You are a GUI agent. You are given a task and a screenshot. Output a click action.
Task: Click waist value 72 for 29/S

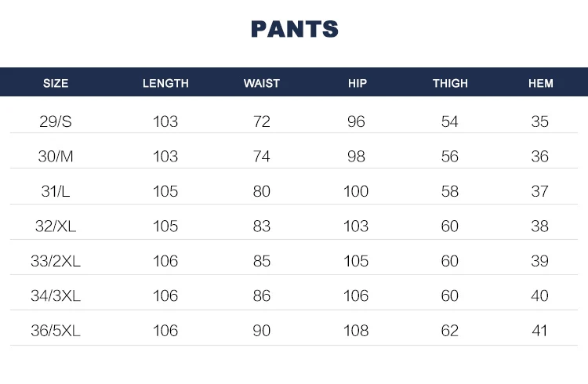tap(262, 121)
